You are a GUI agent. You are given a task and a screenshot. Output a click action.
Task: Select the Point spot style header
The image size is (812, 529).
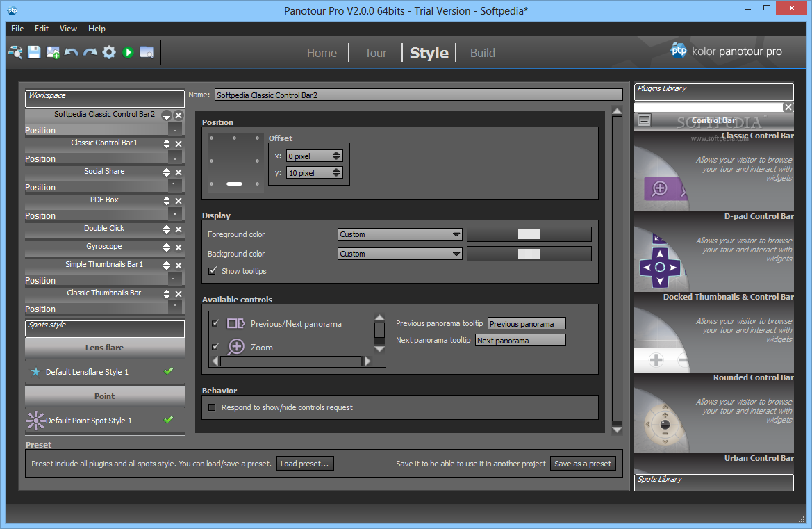(105, 396)
